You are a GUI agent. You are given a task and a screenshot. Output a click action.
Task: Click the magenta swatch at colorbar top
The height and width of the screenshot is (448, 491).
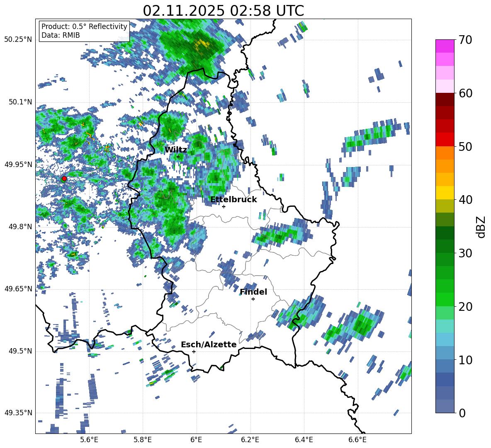445,46
